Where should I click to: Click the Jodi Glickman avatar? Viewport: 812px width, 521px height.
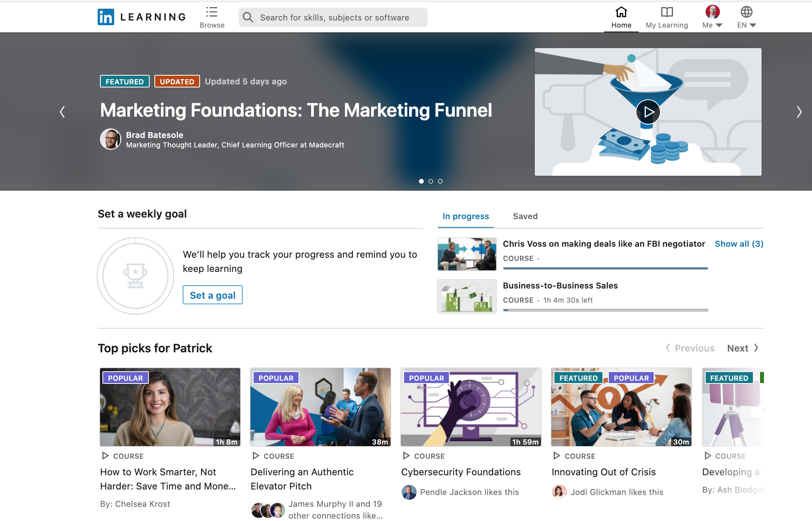point(560,492)
